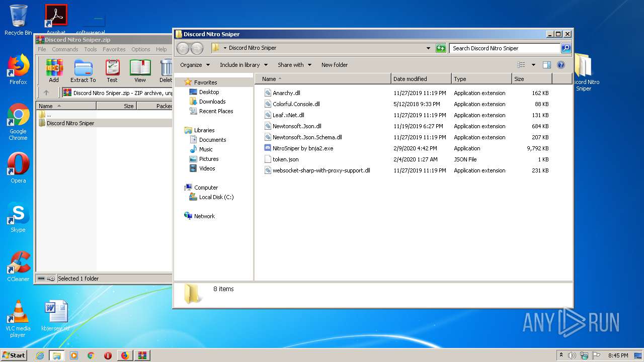This screenshot has width=644, height=362.
Task: Open WinRAR Help menu
Action: point(161,49)
